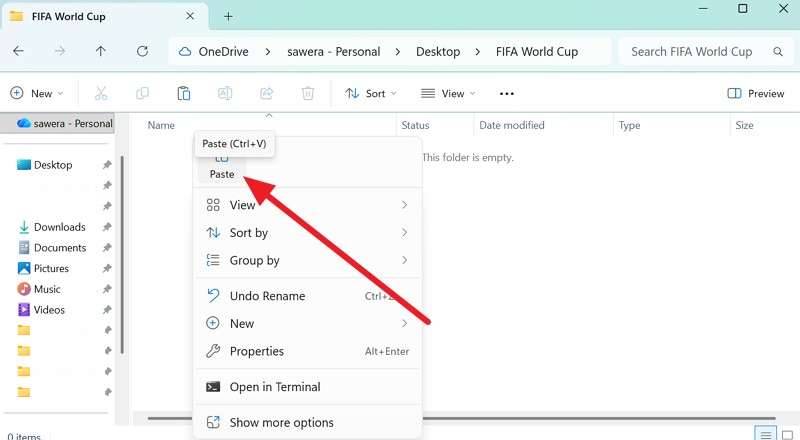Add a new tab with plus button
This screenshot has width=800, height=440.
point(228,16)
